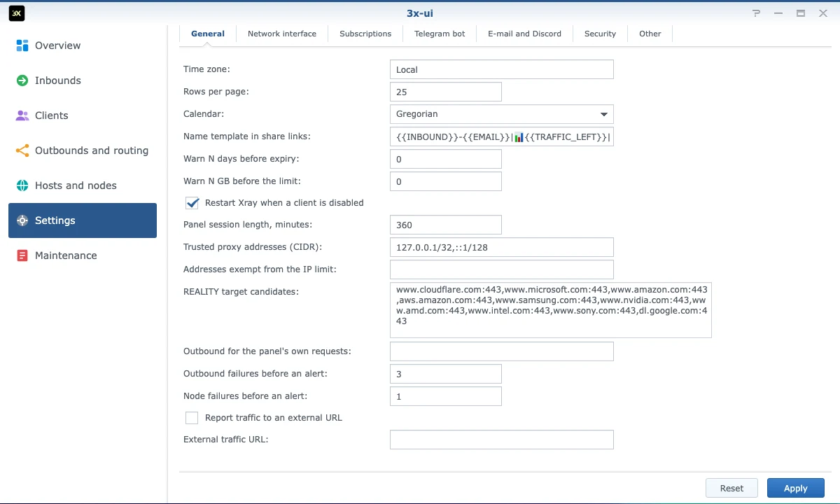840x504 pixels.
Task: Click the Outbound for panel's own requests field
Action: point(502,351)
